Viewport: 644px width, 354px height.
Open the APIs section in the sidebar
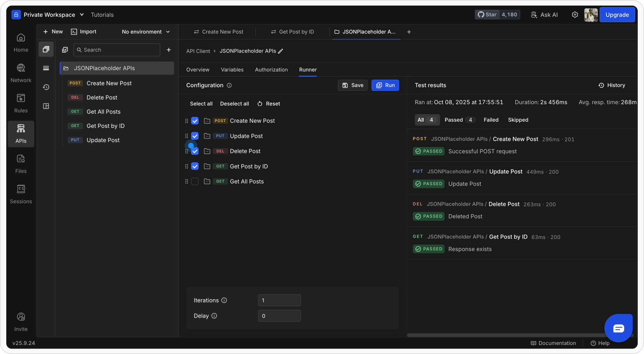click(21, 134)
